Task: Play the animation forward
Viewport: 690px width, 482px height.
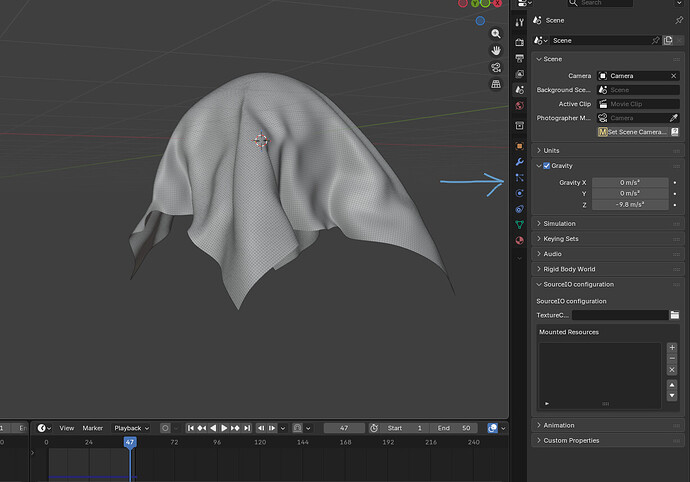Action: (x=224, y=428)
